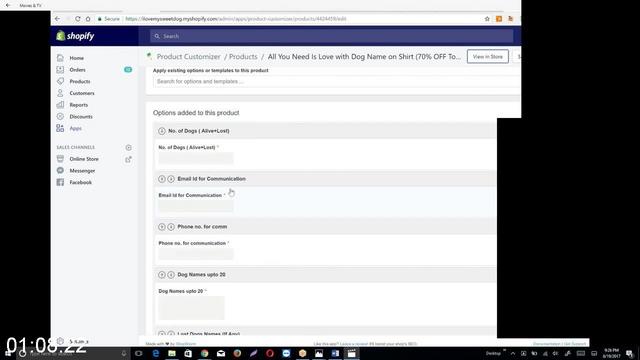
Task: Open Apps in Shopify sidebar
Action: [x=76, y=128]
